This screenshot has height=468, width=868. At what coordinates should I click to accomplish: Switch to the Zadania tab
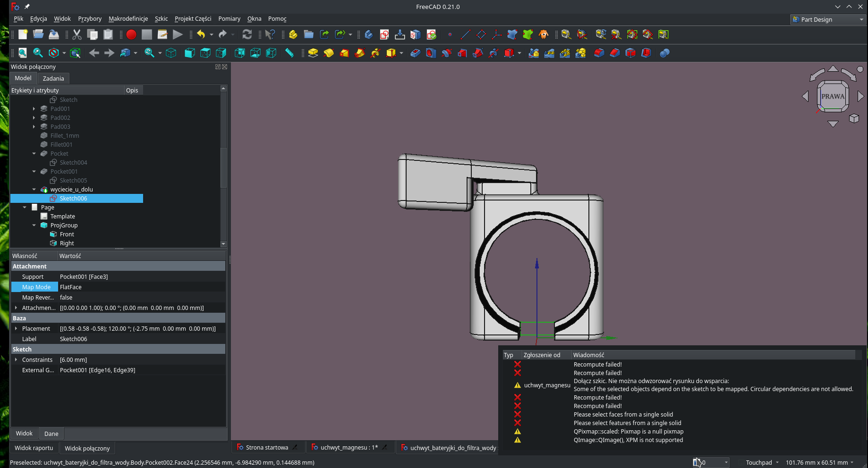(53, 78)
